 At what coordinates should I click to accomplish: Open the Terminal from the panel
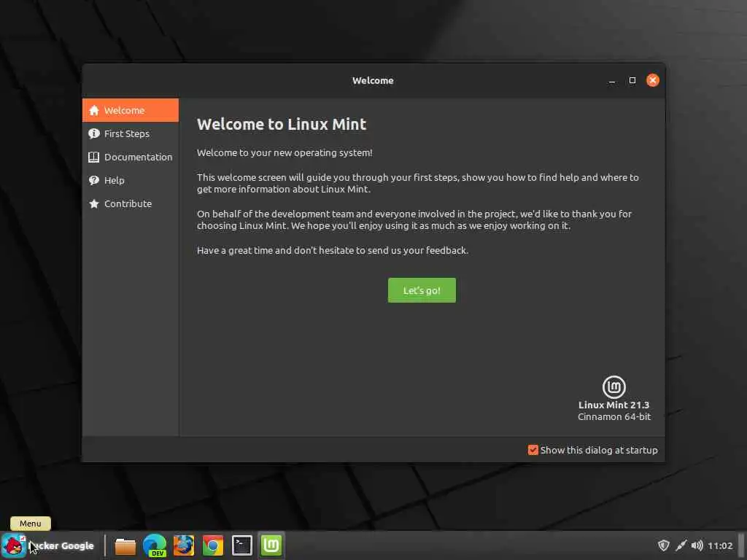coord(242,545)
